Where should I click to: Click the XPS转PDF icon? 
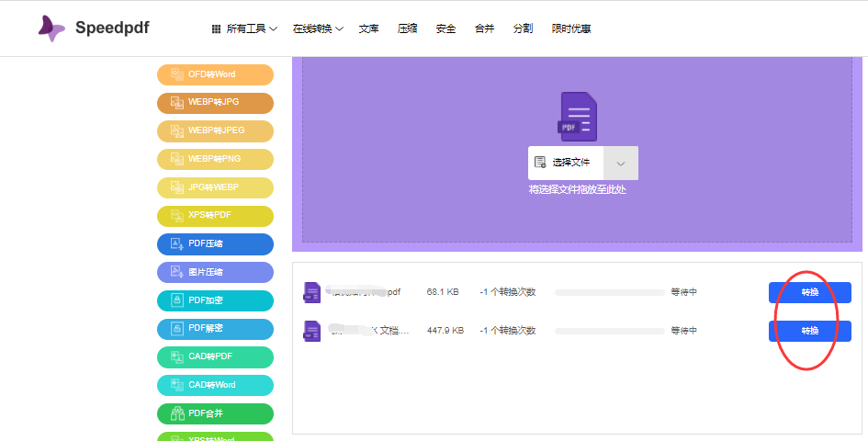point(176,216)
